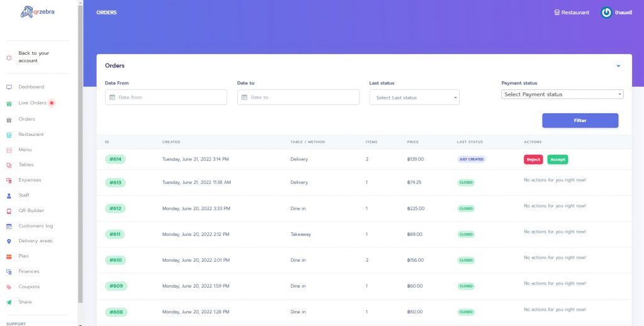Open the Menu sidebar entry
Viewport: 644px width, 326px height.
tap(25, 150)
